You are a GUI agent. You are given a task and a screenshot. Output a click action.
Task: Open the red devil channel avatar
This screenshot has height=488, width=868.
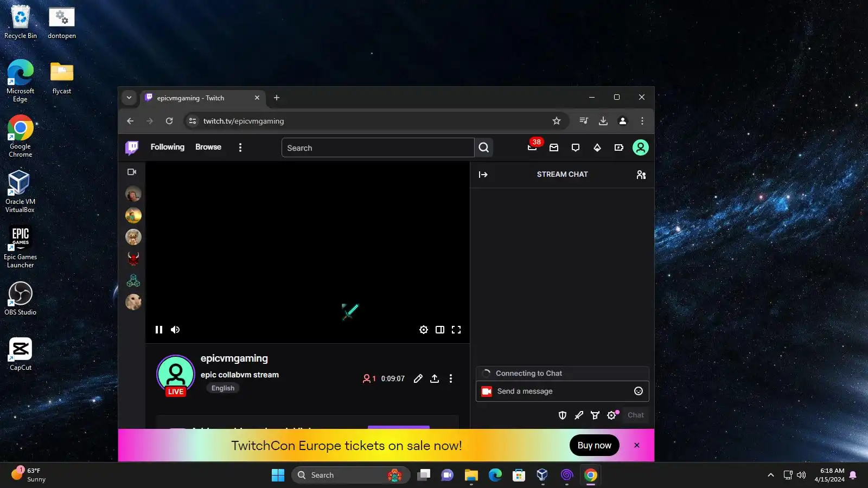click(x=133, y=259)
